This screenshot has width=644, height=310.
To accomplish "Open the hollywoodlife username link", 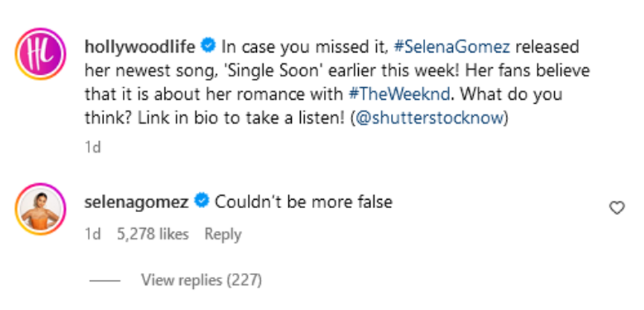I will (x=141, y=47).
